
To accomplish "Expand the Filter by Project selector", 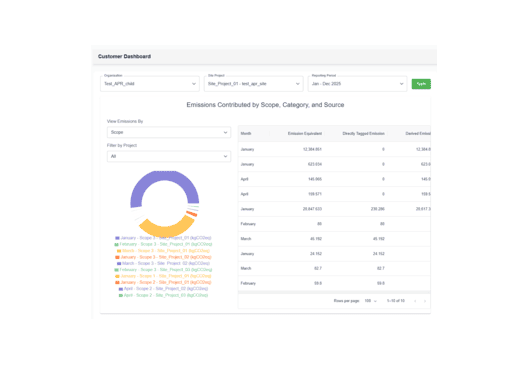I will [169, 156].
